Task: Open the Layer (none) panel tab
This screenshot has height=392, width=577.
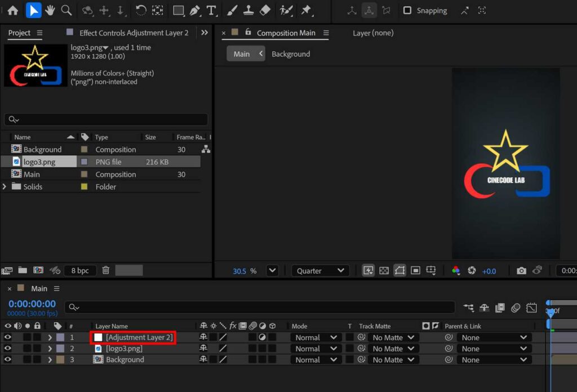Action: click(373, 33)
